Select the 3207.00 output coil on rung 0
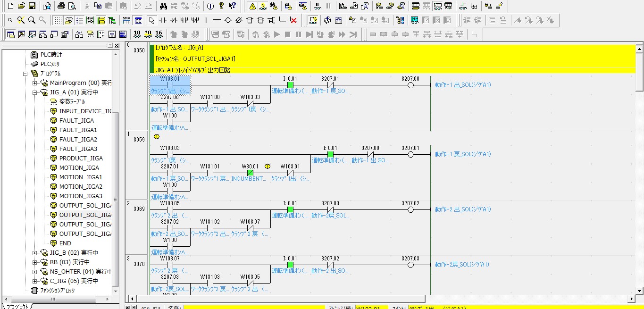This screenshot has height=309, width=644. (x=410, y=85)
